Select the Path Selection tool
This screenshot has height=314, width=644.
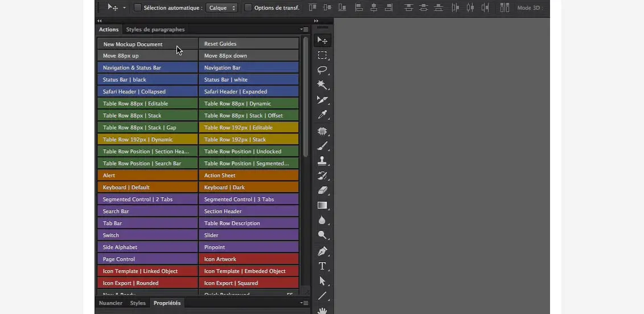click(x=322, y=281)
